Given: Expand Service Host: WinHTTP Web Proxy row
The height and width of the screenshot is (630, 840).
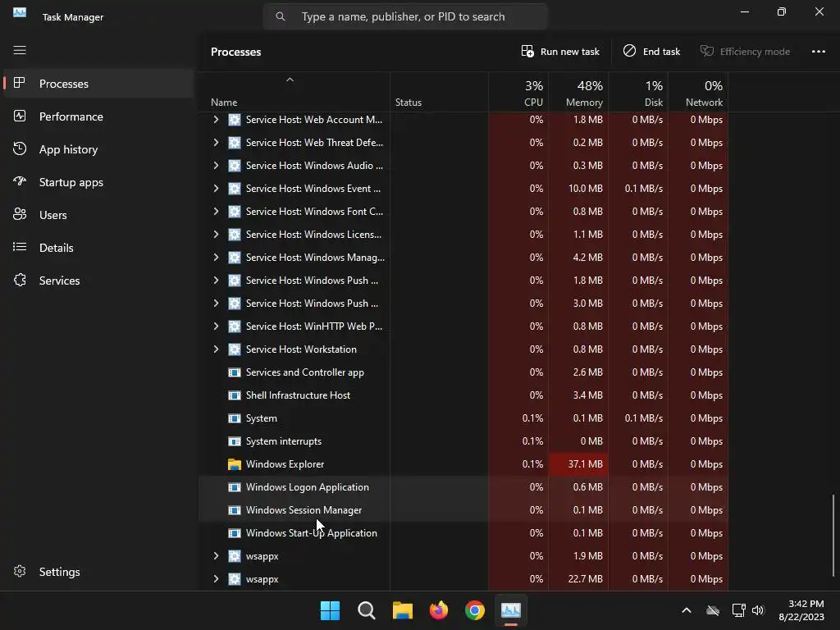Looking at the screenshot, I should 216,326.
